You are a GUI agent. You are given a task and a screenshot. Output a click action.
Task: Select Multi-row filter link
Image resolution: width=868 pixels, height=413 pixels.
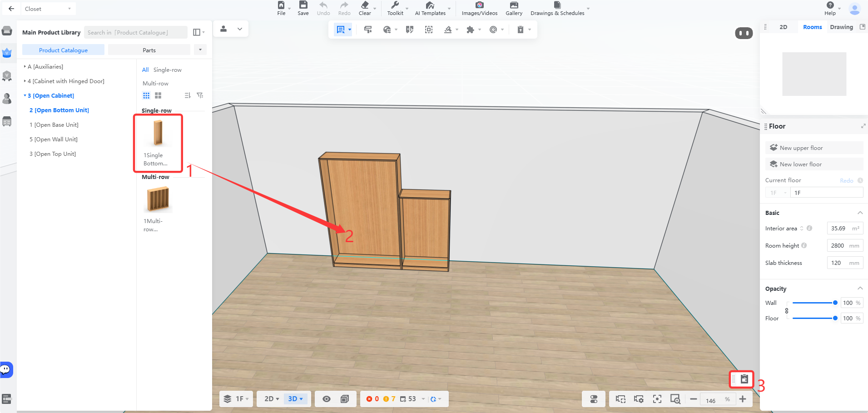pos(155,83)
